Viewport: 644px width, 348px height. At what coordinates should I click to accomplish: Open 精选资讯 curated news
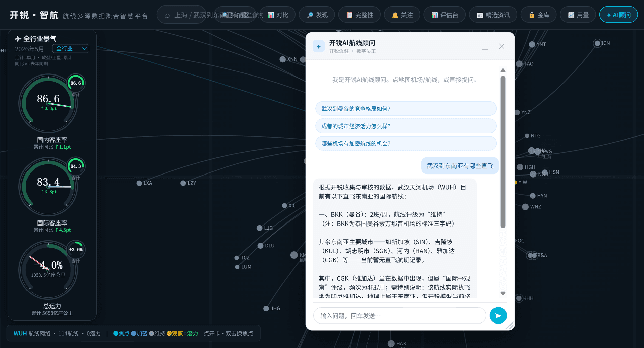click(493, 15)
